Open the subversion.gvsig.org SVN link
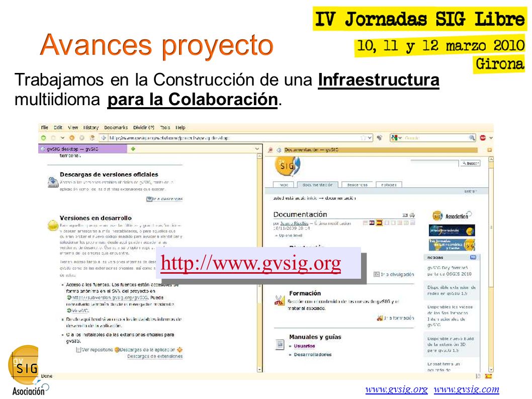The height and width of the screenshot is (399, 532). tap(110, 297)
